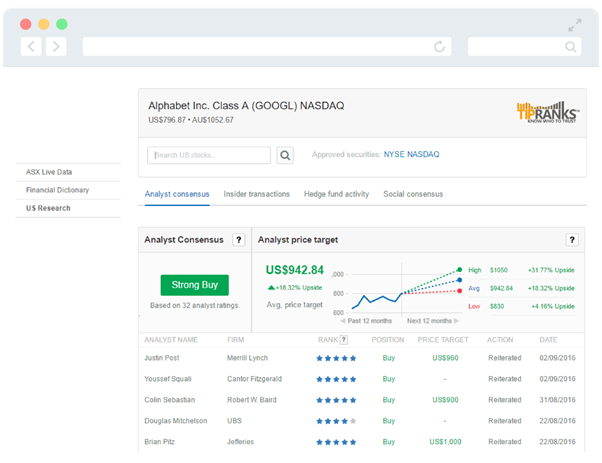Click the browser search field

[x=524, y=46]
